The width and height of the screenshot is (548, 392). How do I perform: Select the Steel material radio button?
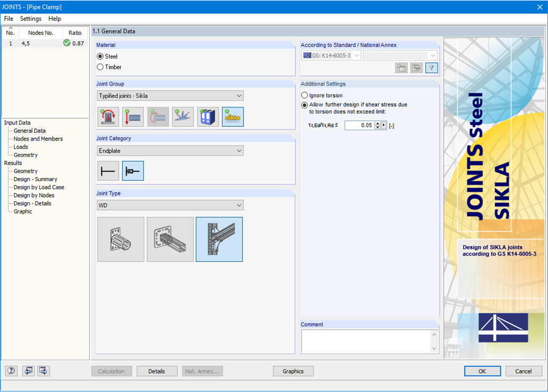point(101,56)
